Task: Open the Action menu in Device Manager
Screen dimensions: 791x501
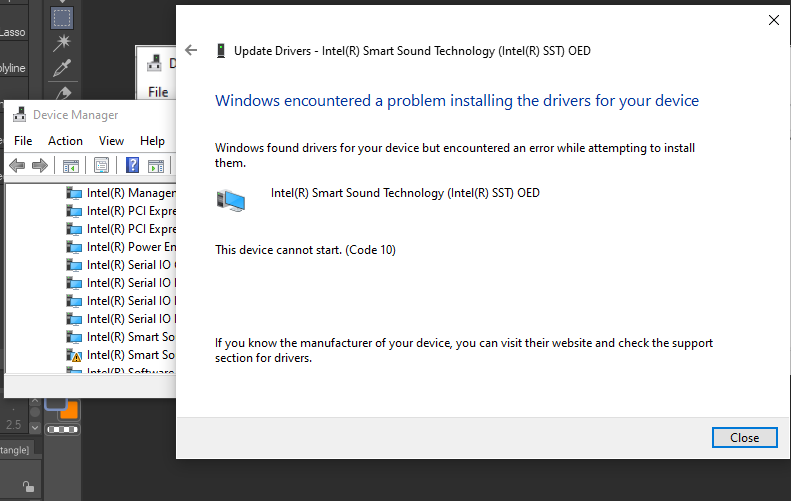Action: pyautogui.click(x=65, y=141)
